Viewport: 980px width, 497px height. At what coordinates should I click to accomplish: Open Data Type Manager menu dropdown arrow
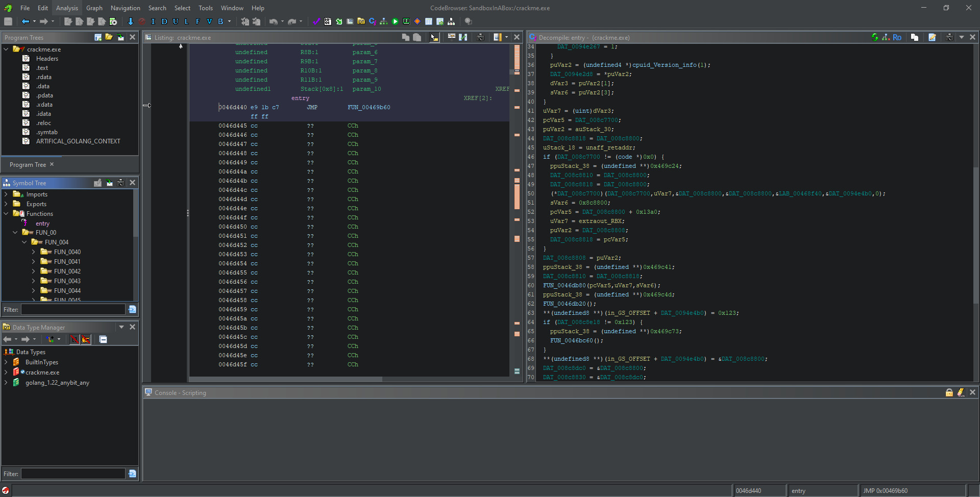pyautogui.click(x=121, y=327)
